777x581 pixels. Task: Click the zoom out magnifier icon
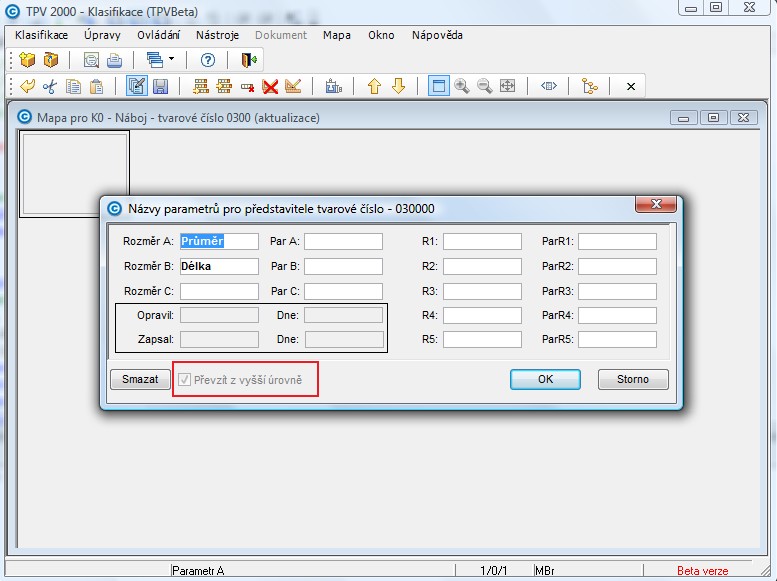point(485,86)
